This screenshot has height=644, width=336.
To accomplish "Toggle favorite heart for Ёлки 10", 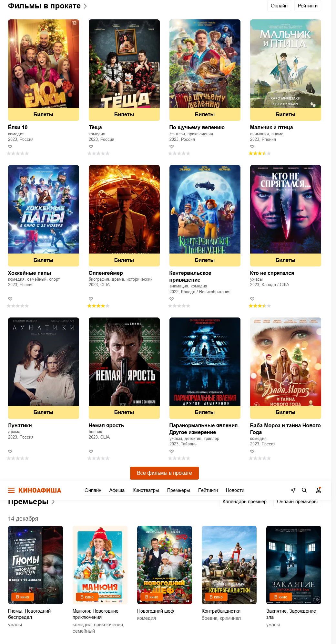I will (x=10, y=146).
